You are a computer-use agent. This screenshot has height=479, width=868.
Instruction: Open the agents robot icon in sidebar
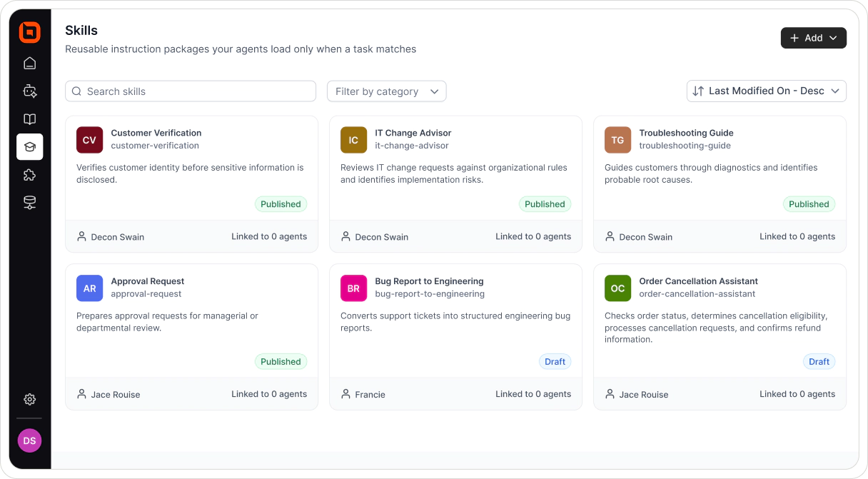[29, 91]
